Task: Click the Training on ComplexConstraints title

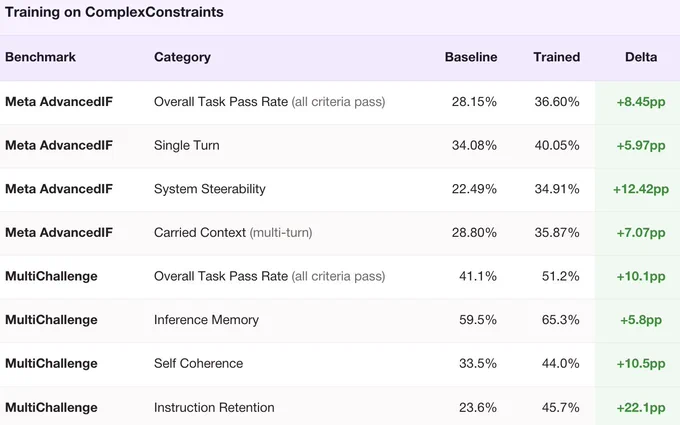Action: (114, 12)
